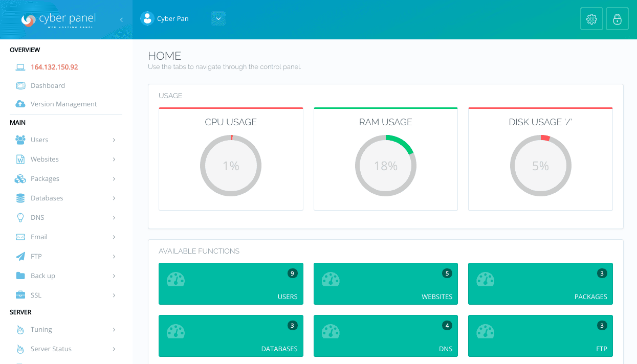Click the server IP address 164.132.150.92 link

coord(54,67)
